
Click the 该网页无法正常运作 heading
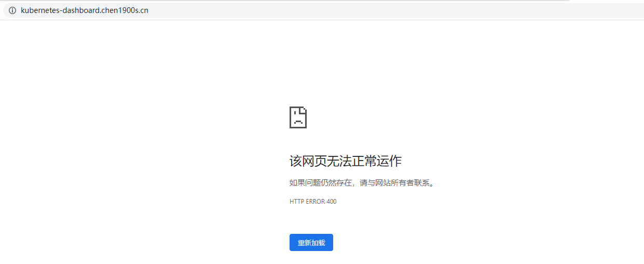[345, 161]
